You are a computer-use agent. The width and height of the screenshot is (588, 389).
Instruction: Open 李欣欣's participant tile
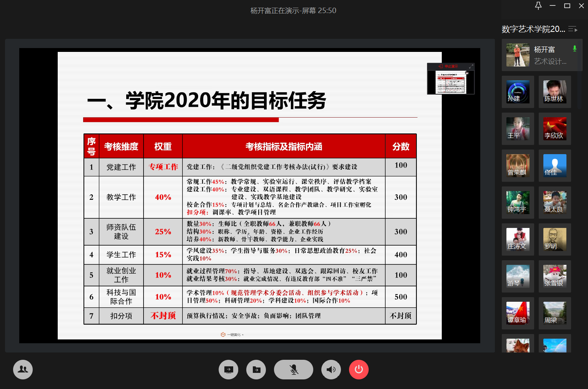tap(555, 129)
